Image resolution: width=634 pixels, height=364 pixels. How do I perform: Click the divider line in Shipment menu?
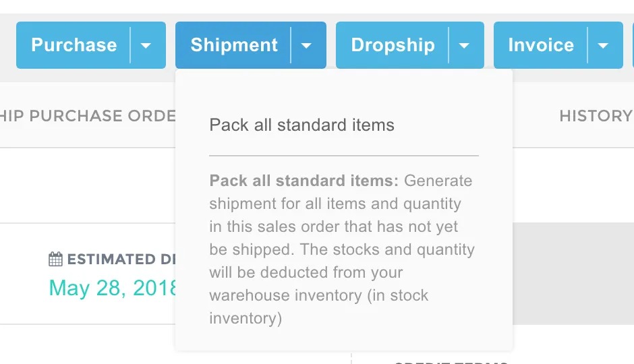[x=344, y=156]
